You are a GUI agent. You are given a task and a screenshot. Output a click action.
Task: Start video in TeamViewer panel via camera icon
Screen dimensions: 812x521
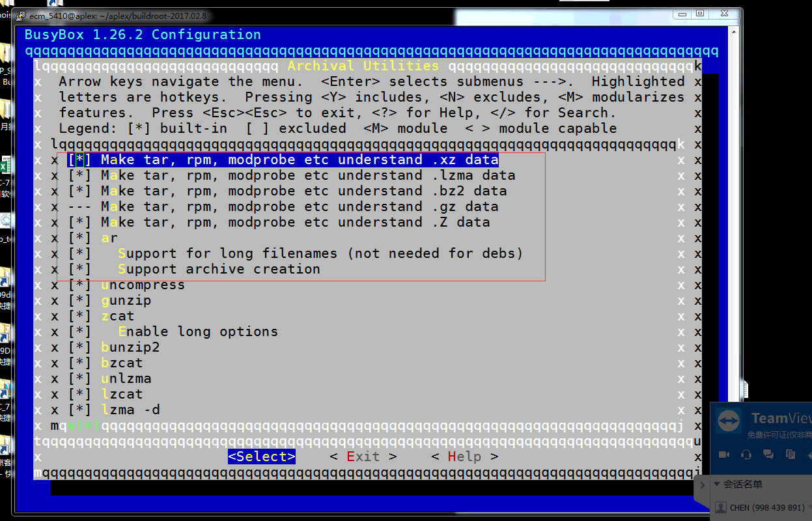(723, 454)
